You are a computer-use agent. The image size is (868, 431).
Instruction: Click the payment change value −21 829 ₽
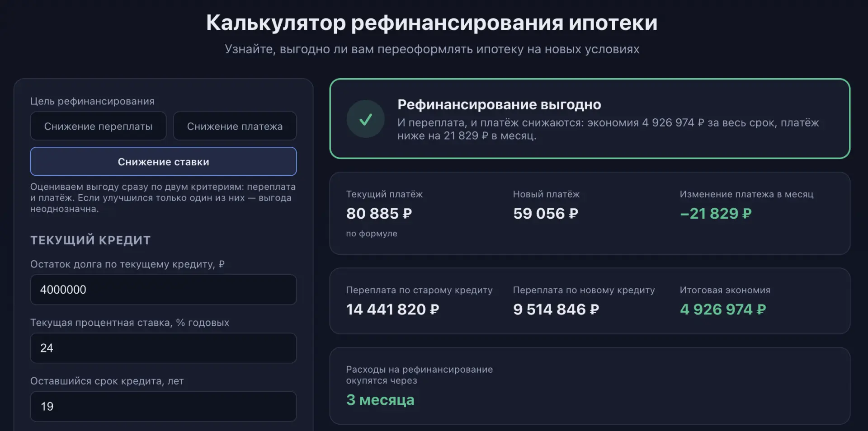pos(716,213)
